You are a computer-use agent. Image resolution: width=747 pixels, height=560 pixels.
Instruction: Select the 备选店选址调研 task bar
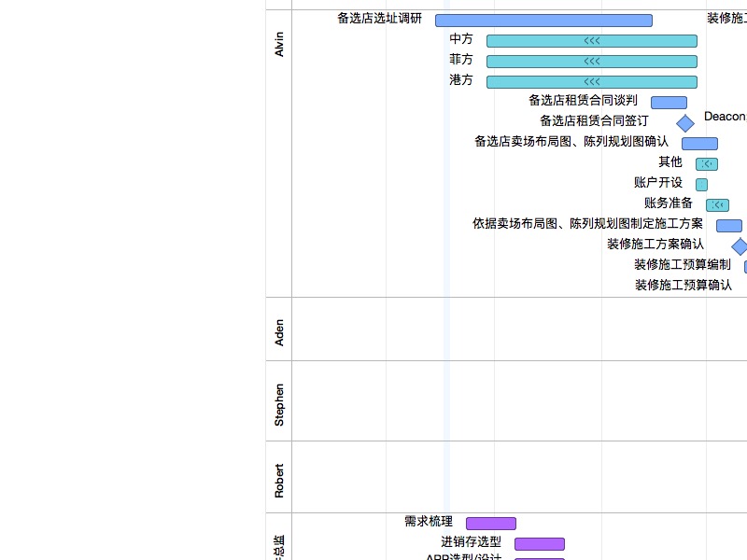543,21
